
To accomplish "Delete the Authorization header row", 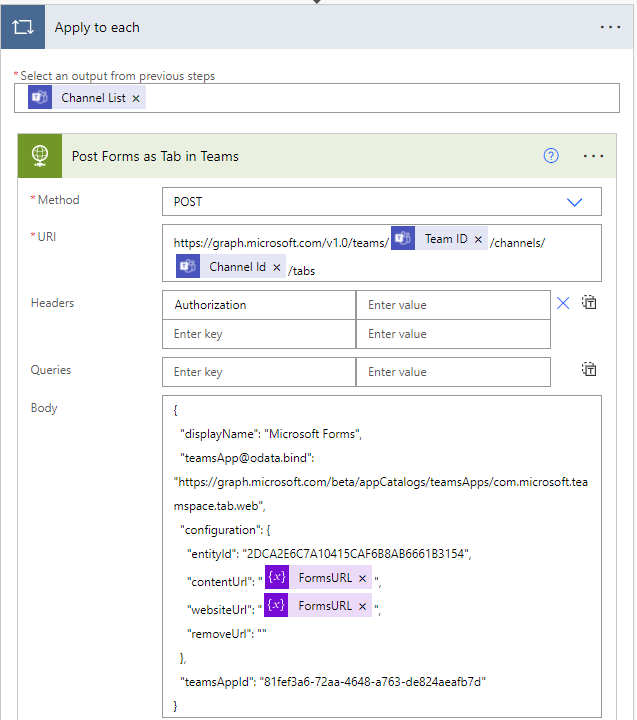I will click(563, 304).
